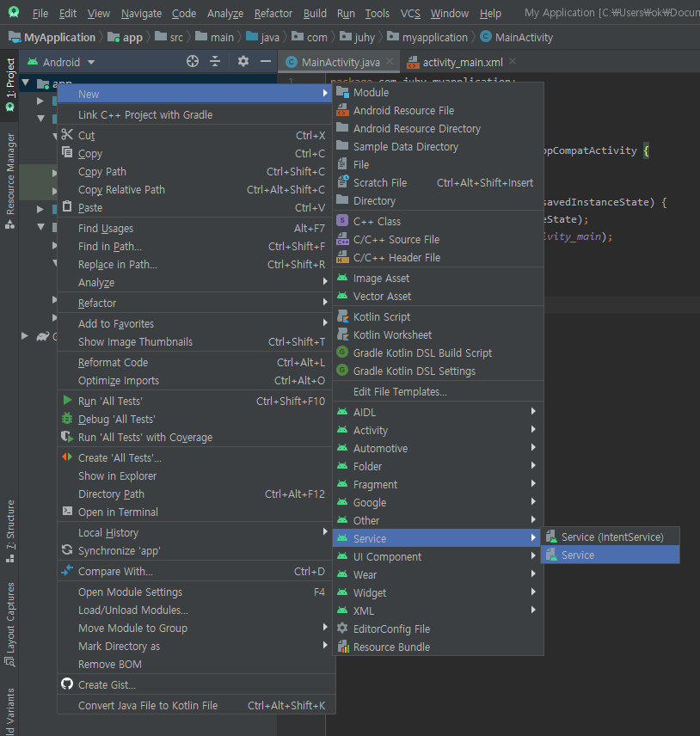
Task: Close the activity_main.xml tab
Action: (513, 62)
